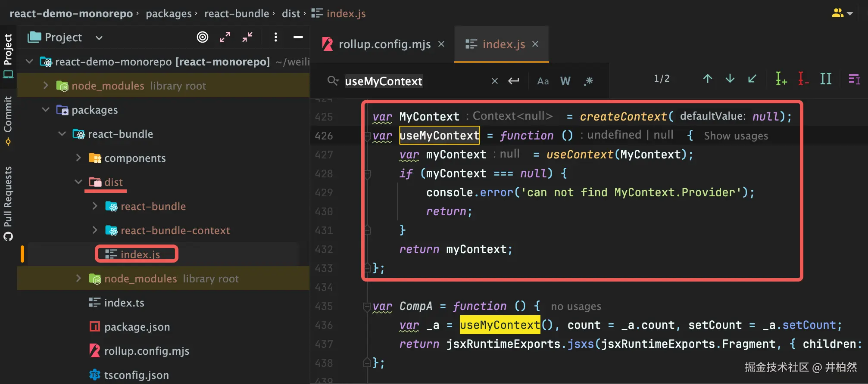Open Project panel options (three dots)
Viewport: 868px width, 384px height.
tap(276, 37)
